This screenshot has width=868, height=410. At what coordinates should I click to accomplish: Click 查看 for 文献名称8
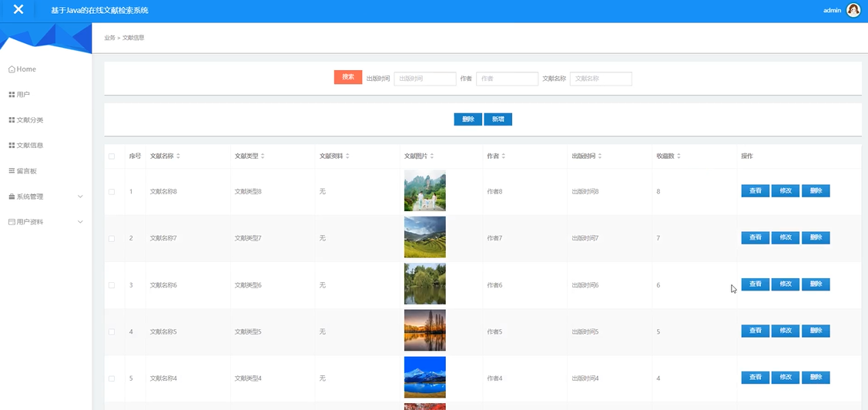tap(755, 191)
